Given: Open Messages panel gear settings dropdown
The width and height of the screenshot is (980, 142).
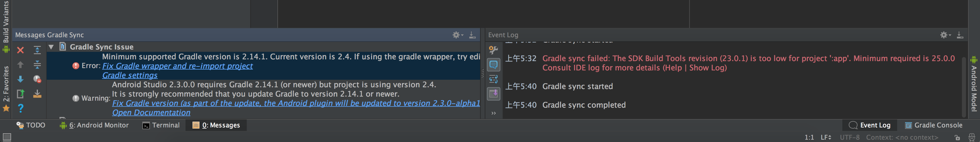Looking at the screenshot, I should pos(458,35).
